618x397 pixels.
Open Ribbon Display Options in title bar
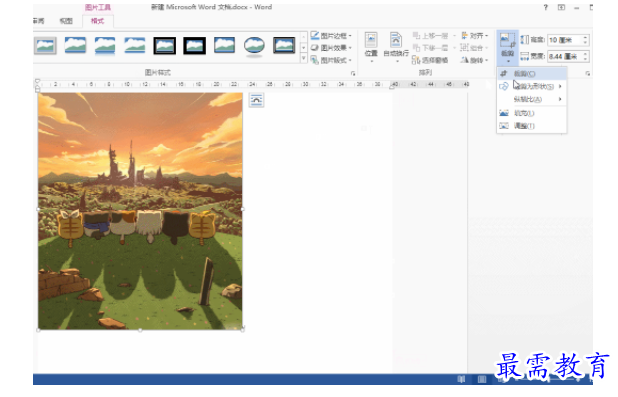561,7
